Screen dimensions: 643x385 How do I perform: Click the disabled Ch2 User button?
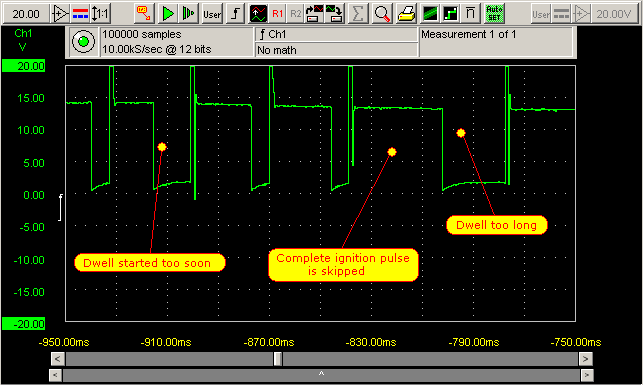pyautogui.click(x=541, y=14)
